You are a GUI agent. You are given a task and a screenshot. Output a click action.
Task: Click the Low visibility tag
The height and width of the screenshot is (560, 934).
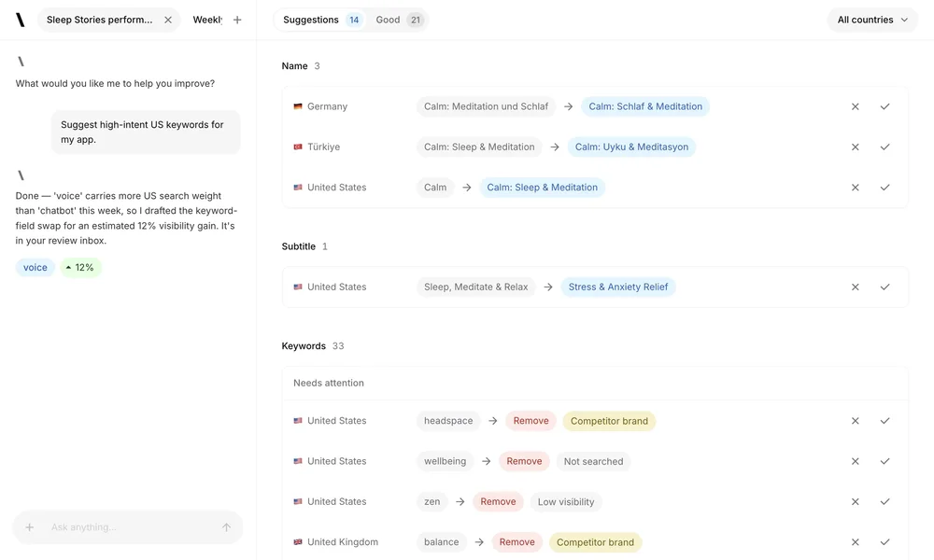[566, 502]
